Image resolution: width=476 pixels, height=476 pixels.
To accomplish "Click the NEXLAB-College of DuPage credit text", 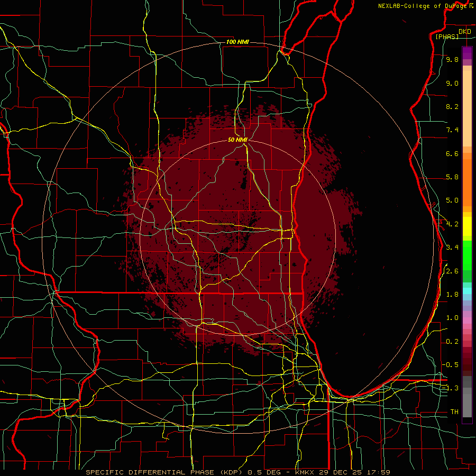I will pos(425,6).
